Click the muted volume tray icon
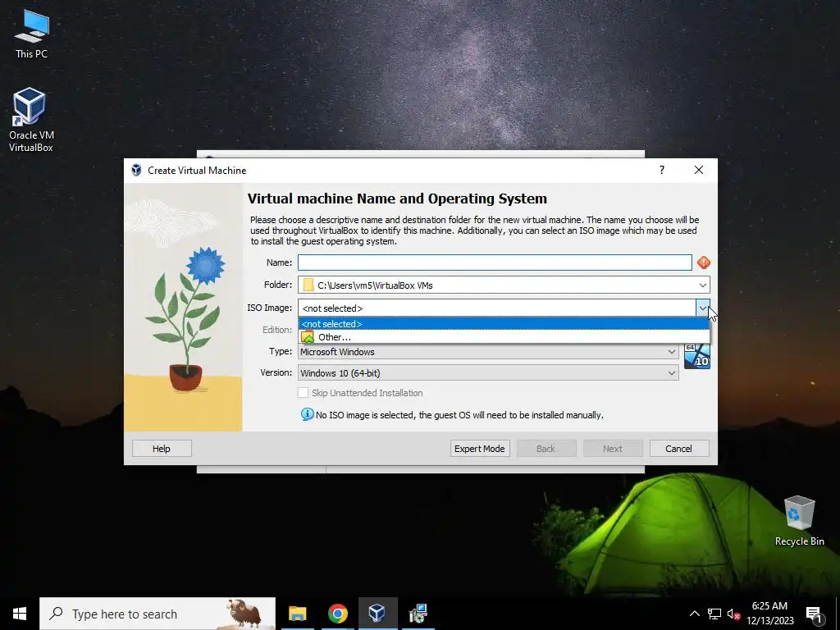840x630 pixels. pyautogui.click(x=733, y=614)
